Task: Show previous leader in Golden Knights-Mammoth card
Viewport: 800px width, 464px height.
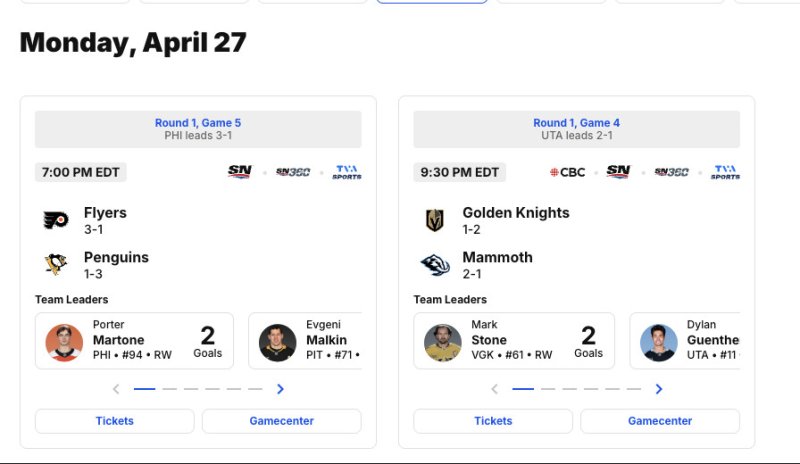Action: click(494, 389)
